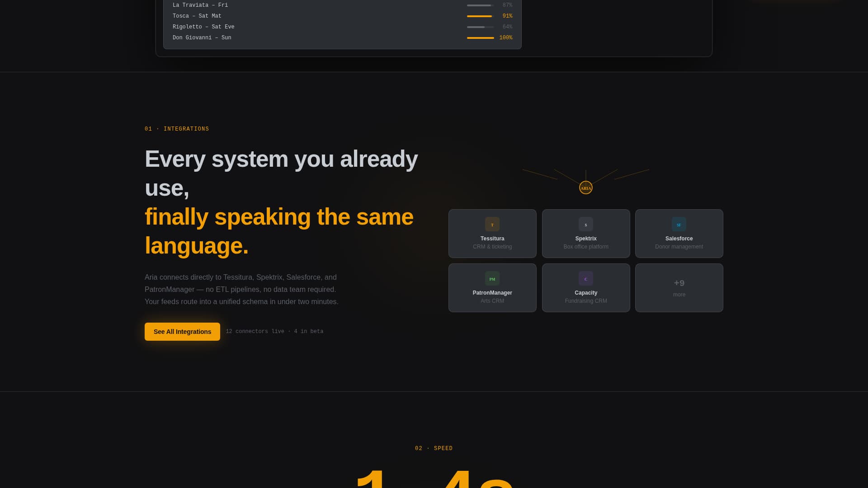Click the Don Giovanni – Sun progress bar

(x=480, y=38)
